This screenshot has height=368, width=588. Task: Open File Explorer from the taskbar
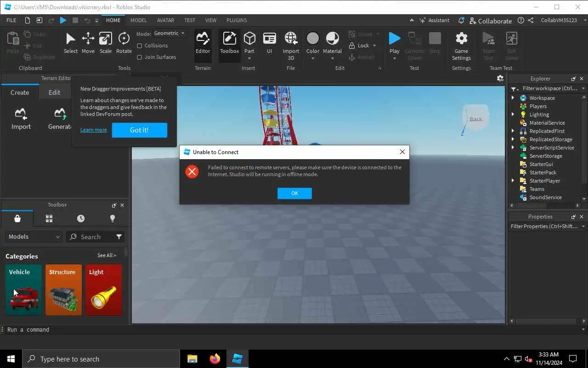click(x=192, y=359)
